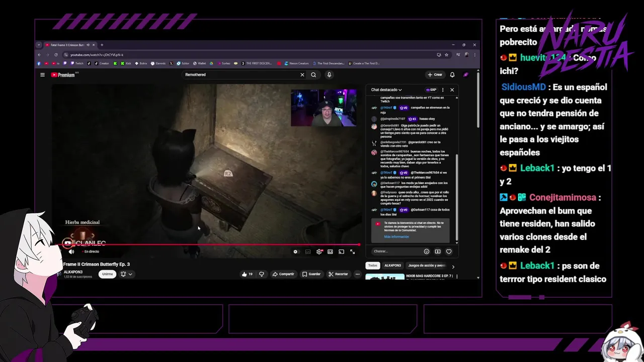Screen dimensions: 644x362
Task: Bookmark this page with the star
Action: pyautogui.click(x=446, y=54)
